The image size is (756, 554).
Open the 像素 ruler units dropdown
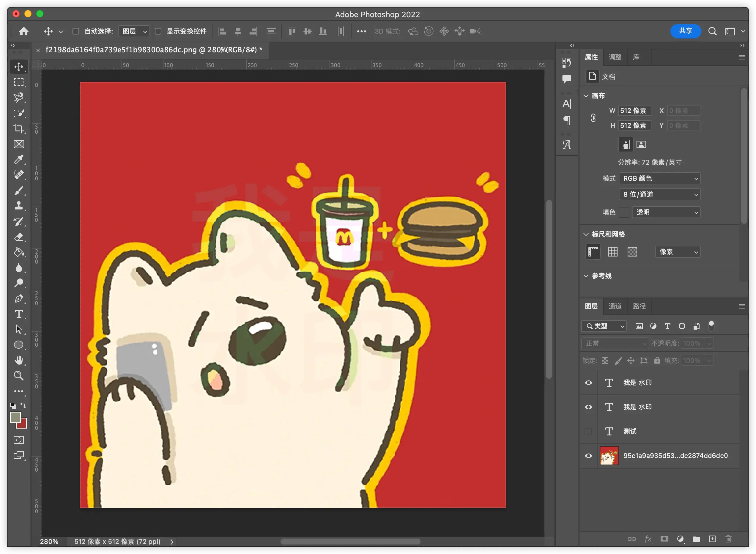(678, 252)
